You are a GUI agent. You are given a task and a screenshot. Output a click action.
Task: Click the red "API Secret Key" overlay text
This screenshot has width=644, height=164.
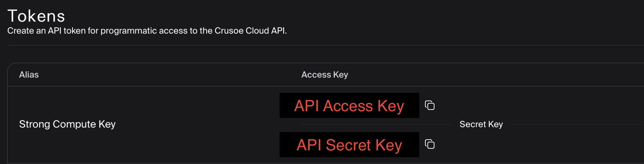click(x=349, y=145)
